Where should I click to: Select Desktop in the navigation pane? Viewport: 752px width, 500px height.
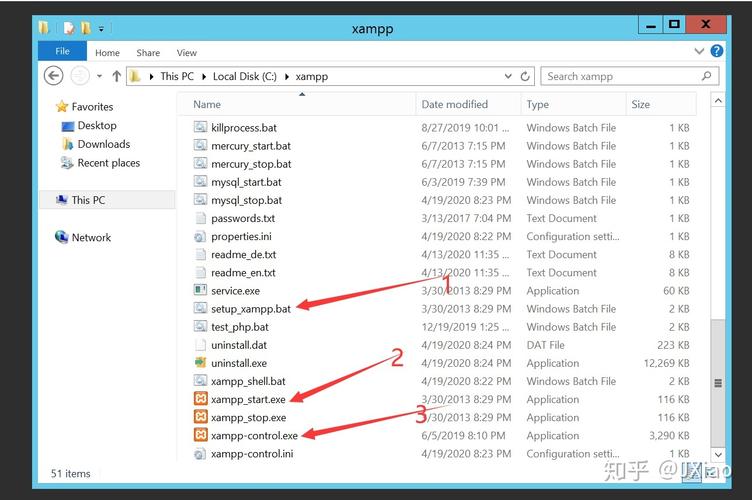97,125
